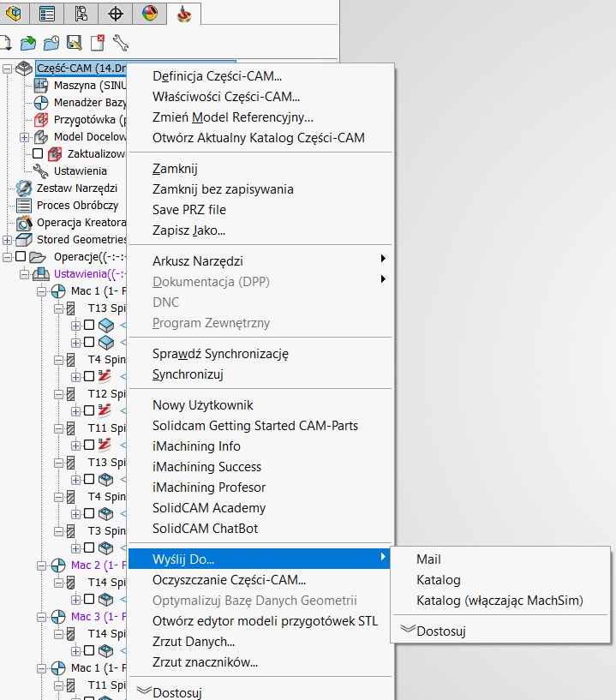Screen dimensions: 616x700
Task: Choose Oczyszczanie Części-CAM
Action: (260, 579)
